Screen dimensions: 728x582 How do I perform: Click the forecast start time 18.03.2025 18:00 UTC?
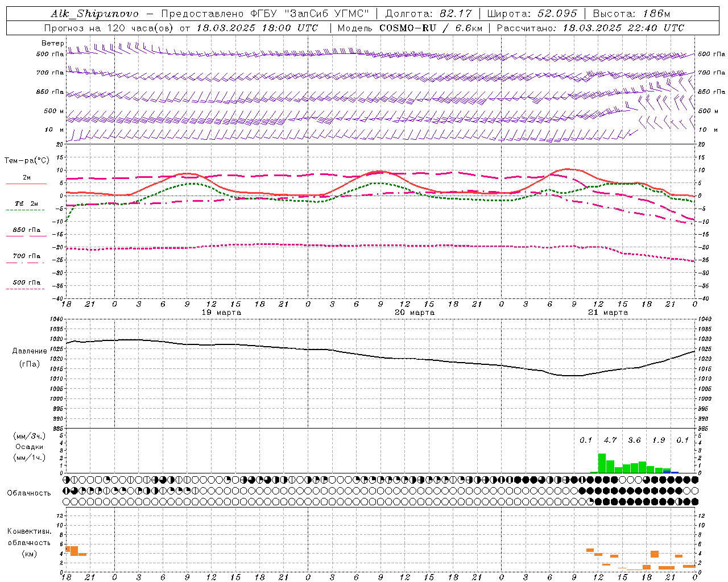tap(257, 28)
